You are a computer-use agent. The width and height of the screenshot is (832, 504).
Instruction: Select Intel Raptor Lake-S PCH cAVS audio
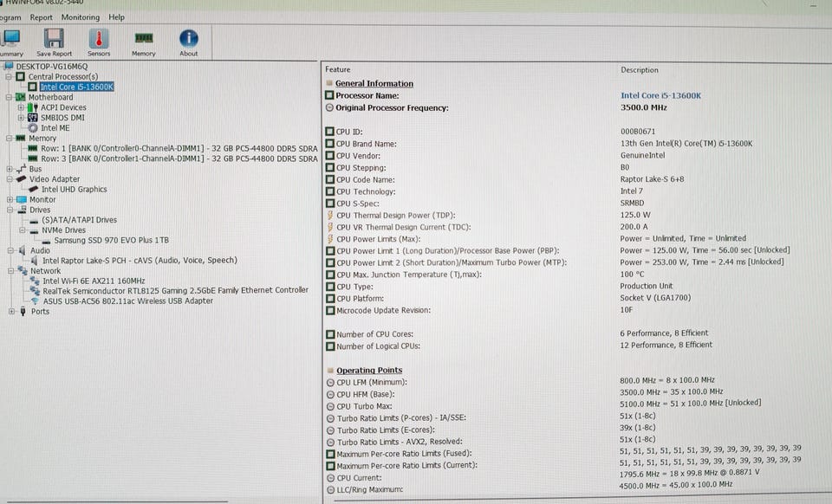coord(140,260)
